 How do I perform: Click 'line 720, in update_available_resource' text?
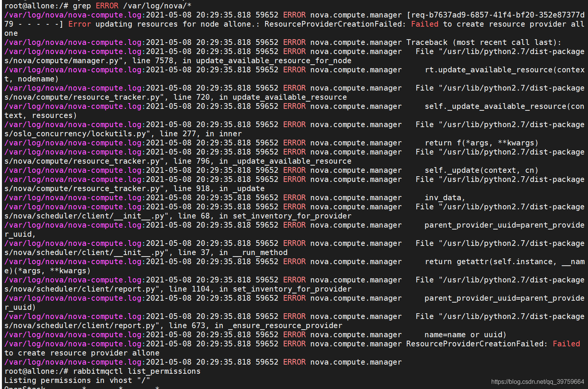pos(260,97)
